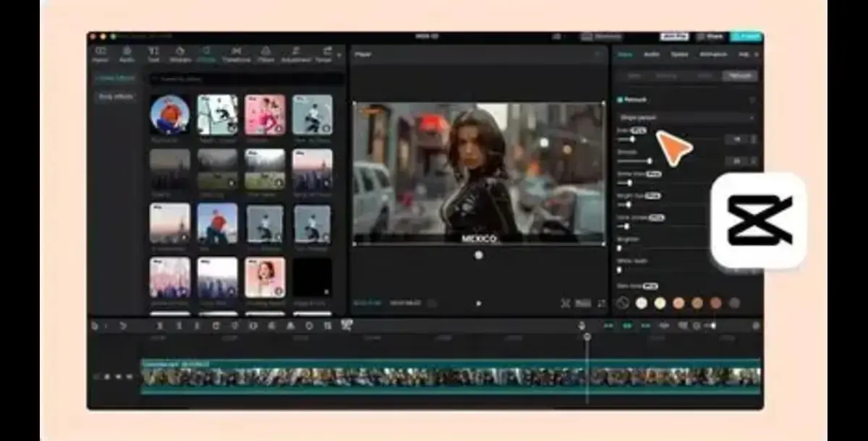The width and height of the screenshot is (868, 441).
Task: Expand more media tabs arrow
Action: (339, 55)
